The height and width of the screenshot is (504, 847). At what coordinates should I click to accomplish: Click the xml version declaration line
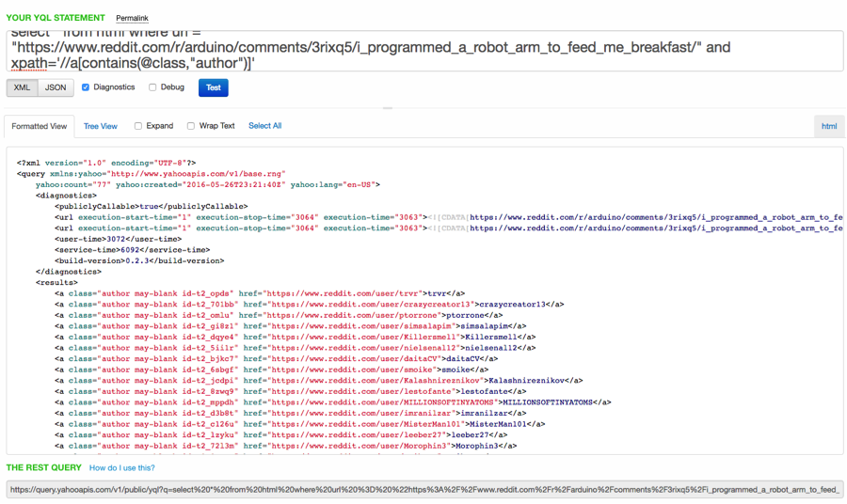tap(106, 163)
